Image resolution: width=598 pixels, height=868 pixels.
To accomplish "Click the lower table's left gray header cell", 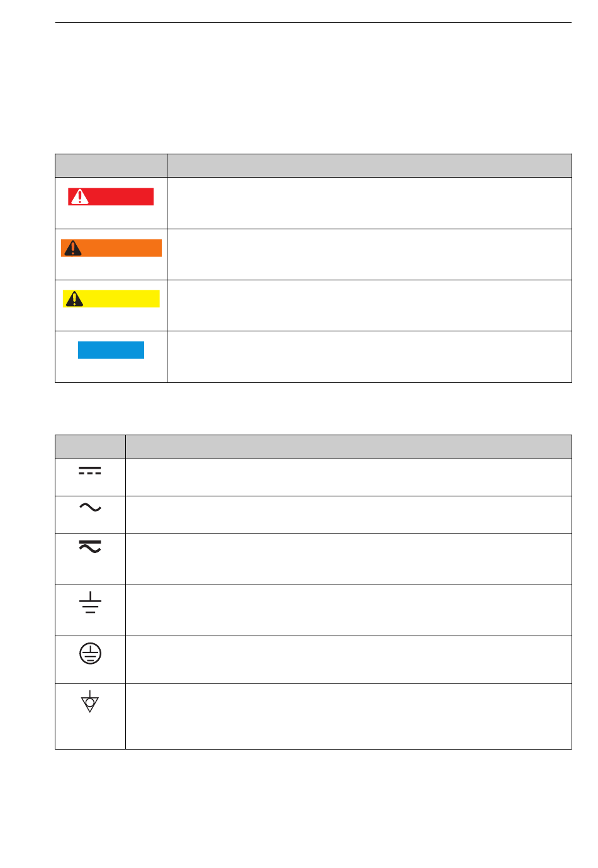I will pyautogui.click(x=90, y=447).
